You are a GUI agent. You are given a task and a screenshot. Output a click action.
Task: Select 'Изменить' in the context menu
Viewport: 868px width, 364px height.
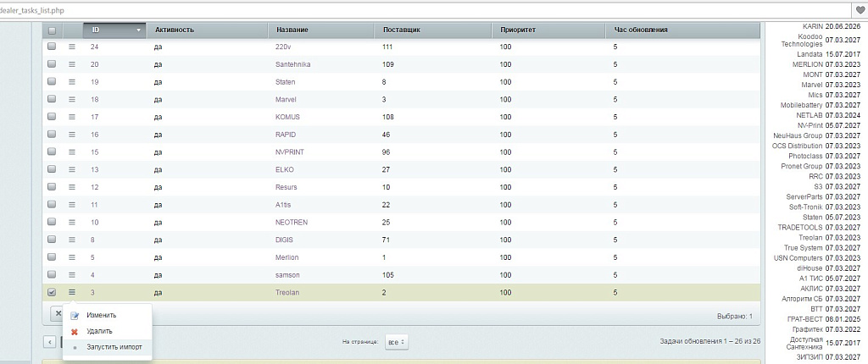click(x=102, y=316)
